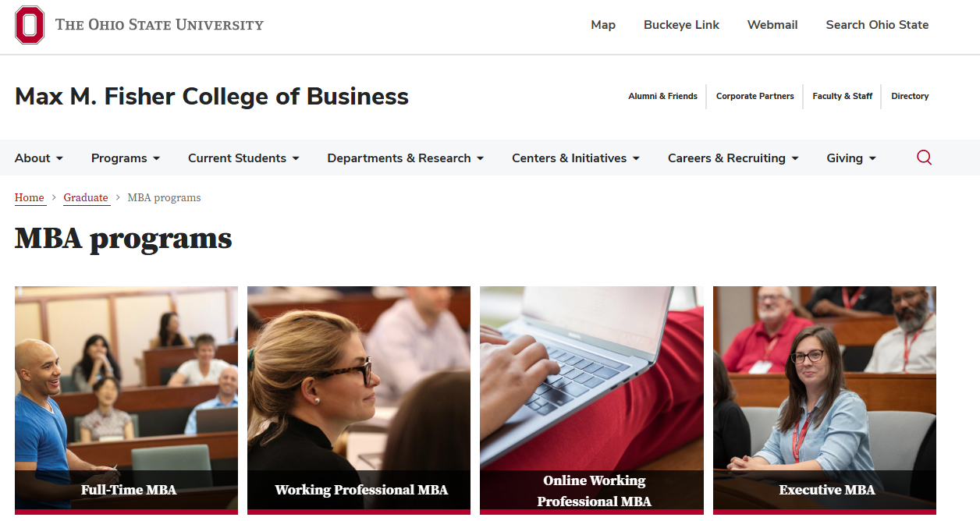980x521 pixels.
Task: Open Centers & Initiatives menu
Action: [x=575, y=158]
